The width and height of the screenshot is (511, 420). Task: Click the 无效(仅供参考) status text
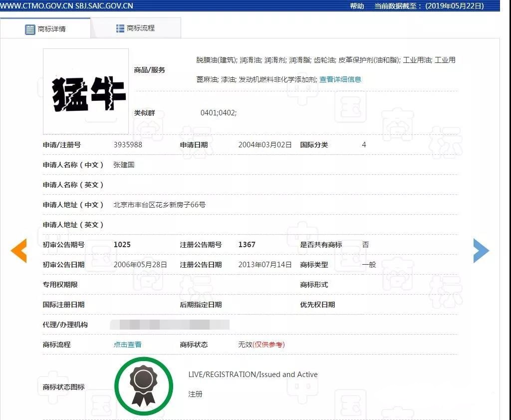[261, 345]
